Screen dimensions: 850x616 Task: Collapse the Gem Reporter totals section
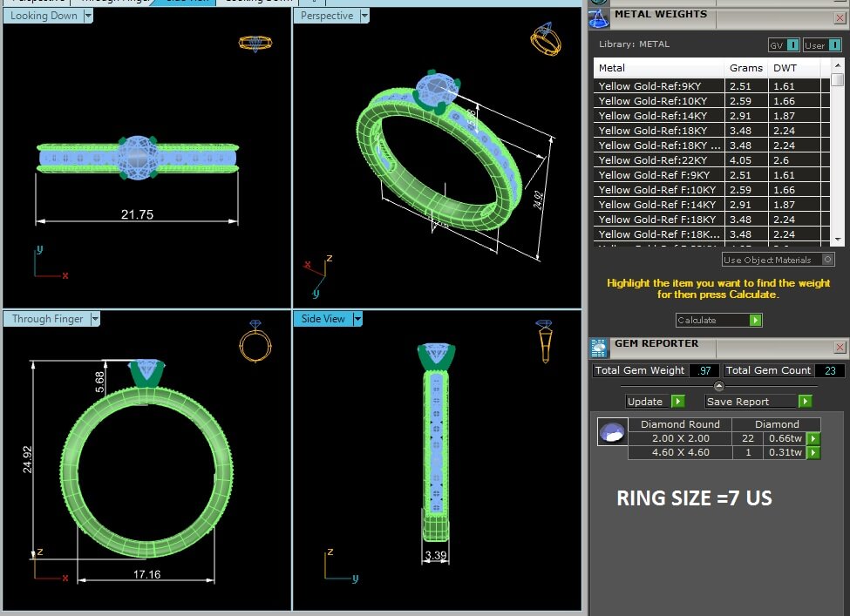[718, 386]
